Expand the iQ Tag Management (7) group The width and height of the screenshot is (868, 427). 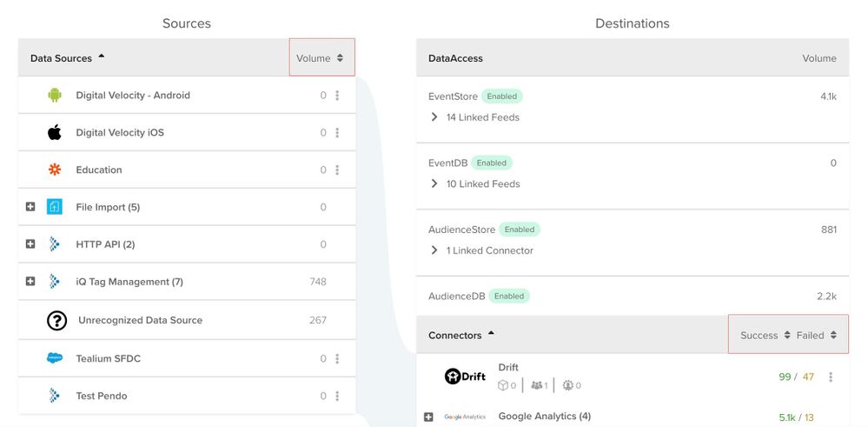(30, 282)
